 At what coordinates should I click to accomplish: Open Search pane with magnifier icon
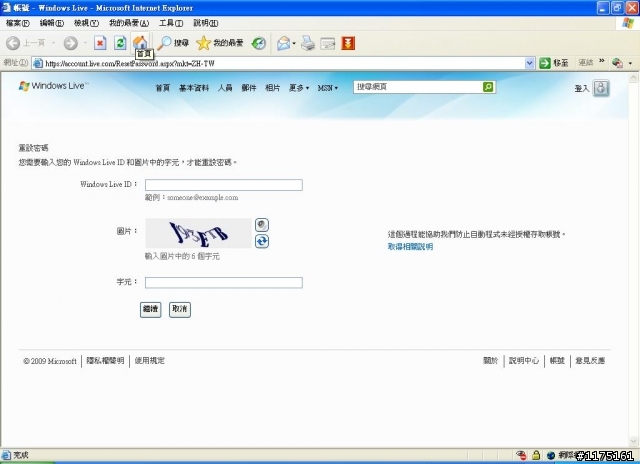pos(173,43)
